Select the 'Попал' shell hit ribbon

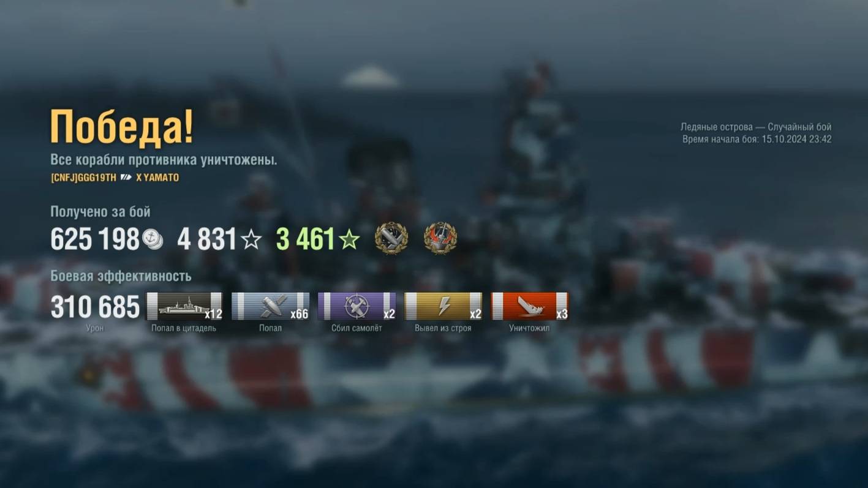(x=270, y=306)
